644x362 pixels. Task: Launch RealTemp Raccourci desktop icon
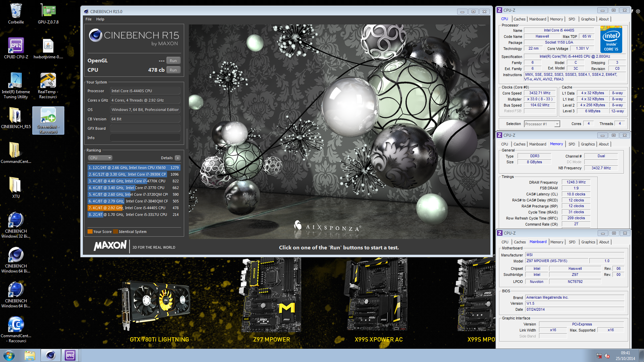[x=48, y=85]
